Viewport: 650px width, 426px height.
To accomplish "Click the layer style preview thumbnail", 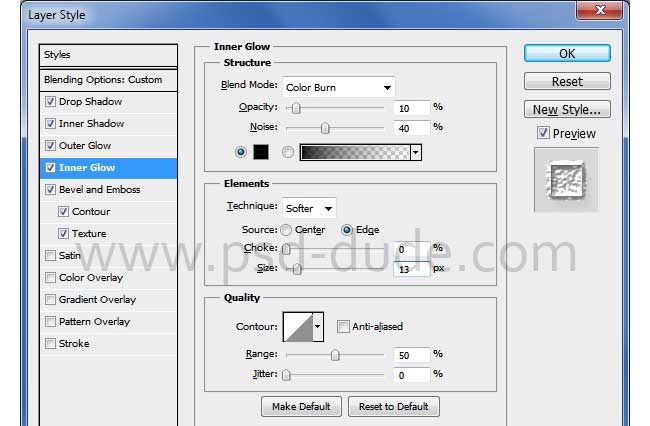I will point(566,180).
